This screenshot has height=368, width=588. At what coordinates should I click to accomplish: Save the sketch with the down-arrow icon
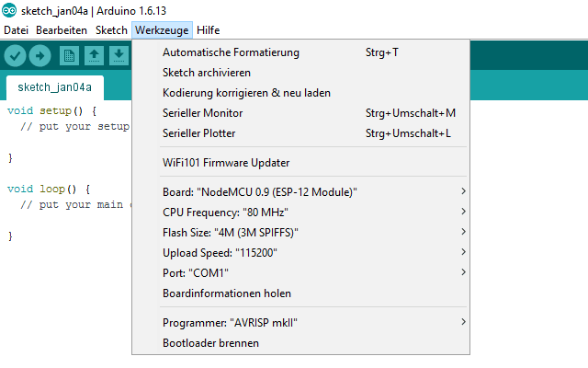[x=119, y=56]
